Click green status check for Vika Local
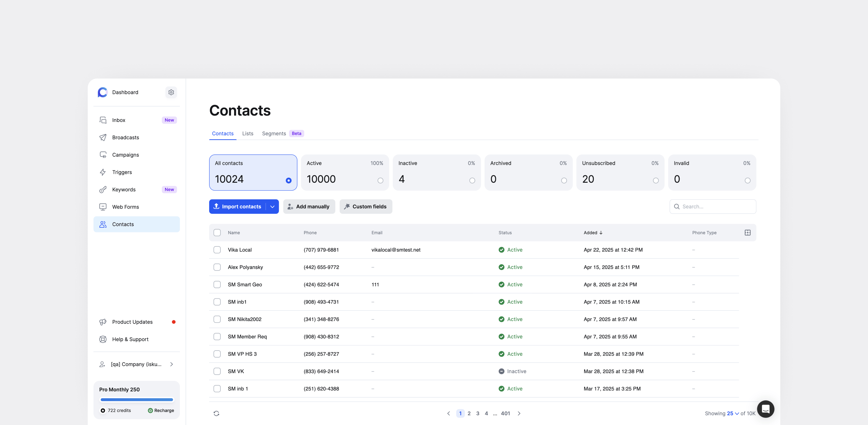The width and height of the screenshot is (868, 425). 501,250
